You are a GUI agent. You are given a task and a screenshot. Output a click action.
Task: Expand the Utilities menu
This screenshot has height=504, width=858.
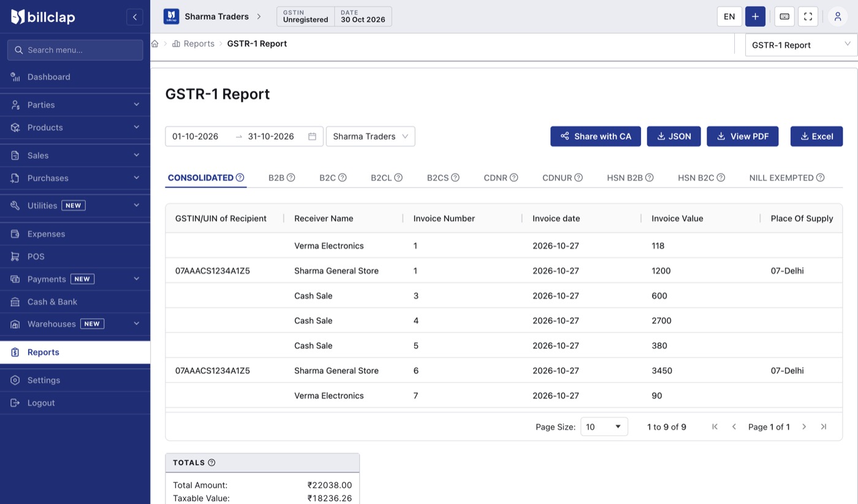point(75,206)
